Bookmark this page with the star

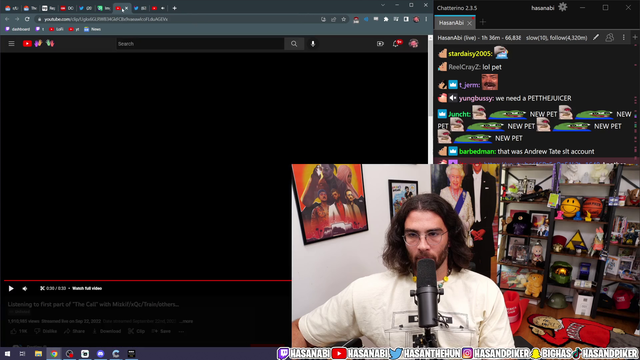click(344, 19)
